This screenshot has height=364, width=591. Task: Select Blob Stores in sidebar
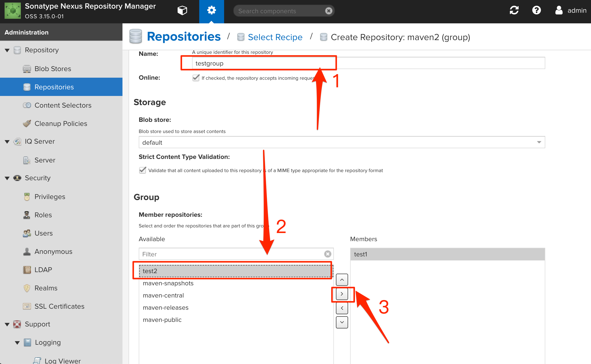(61, 69)
